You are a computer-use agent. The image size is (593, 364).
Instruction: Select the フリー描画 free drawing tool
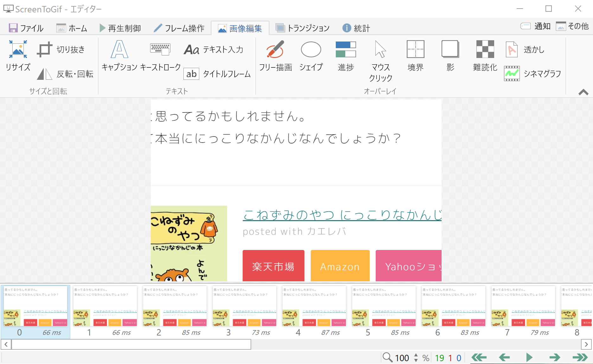coord(276,55)
